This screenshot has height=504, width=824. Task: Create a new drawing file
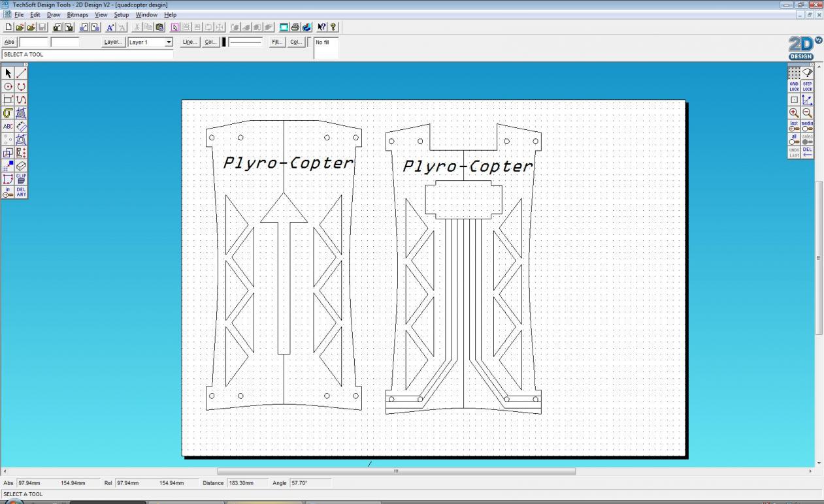8,27
